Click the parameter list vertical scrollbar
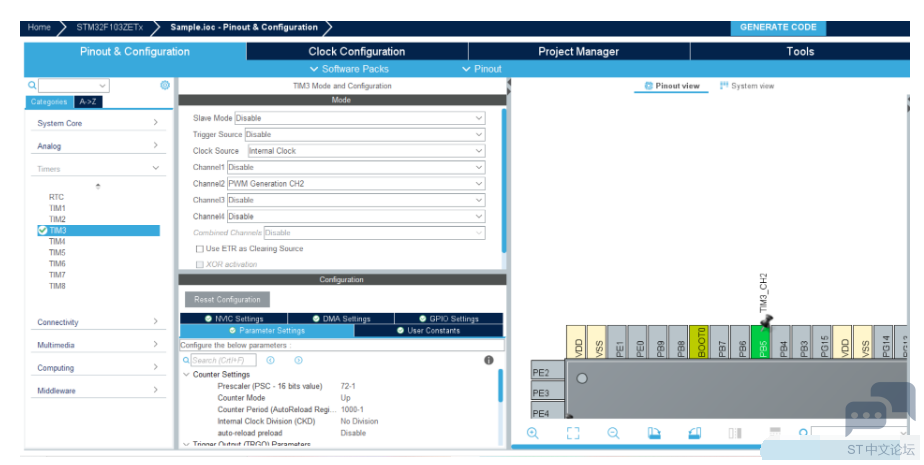Screen dimensions: 924x465 point(501,385)
